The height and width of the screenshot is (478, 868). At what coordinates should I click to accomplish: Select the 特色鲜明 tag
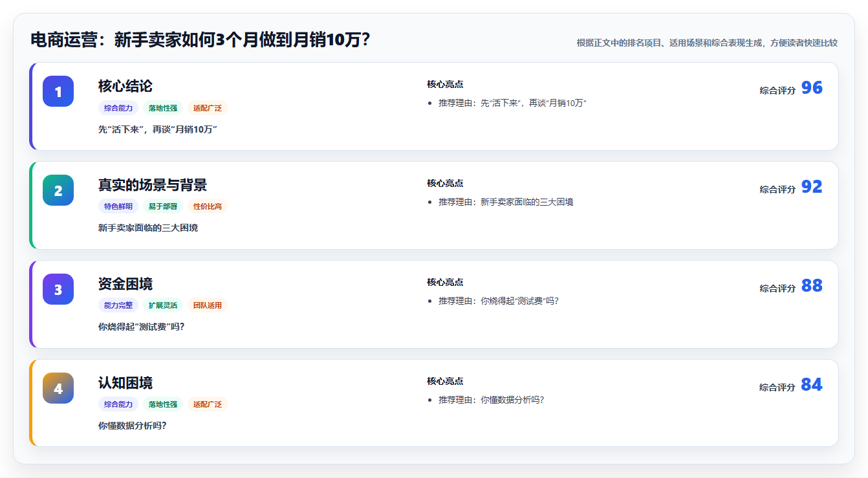click(118, 206)
